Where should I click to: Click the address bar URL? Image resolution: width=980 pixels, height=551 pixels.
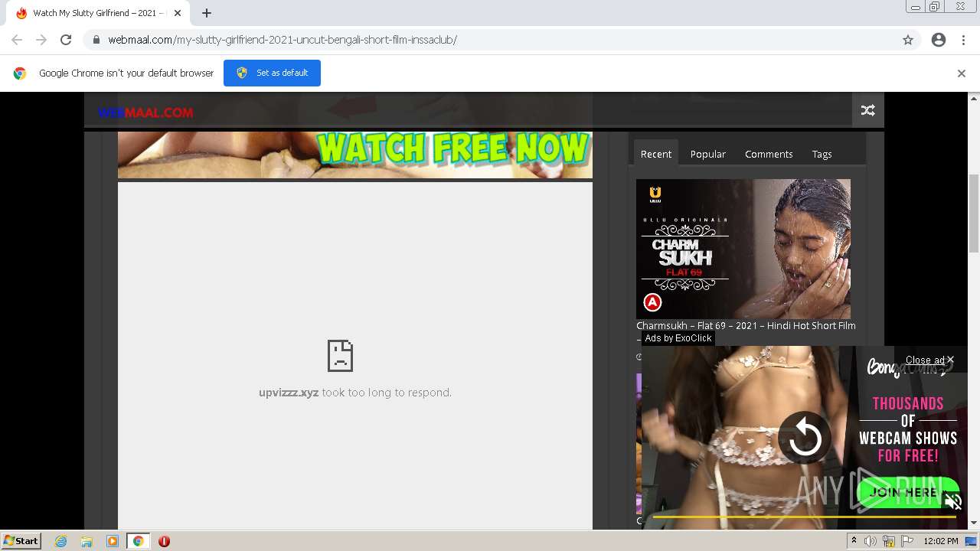[x=283, y=40]
